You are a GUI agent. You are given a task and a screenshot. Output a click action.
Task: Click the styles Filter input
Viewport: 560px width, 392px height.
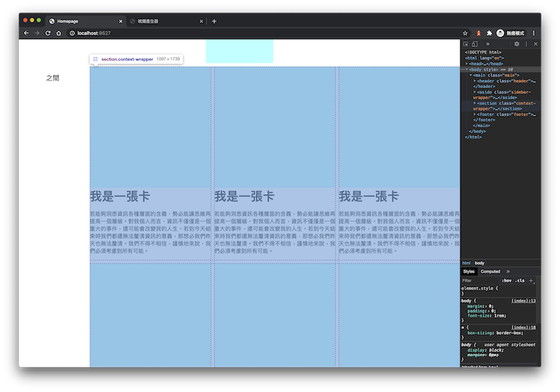click(480, 281)
